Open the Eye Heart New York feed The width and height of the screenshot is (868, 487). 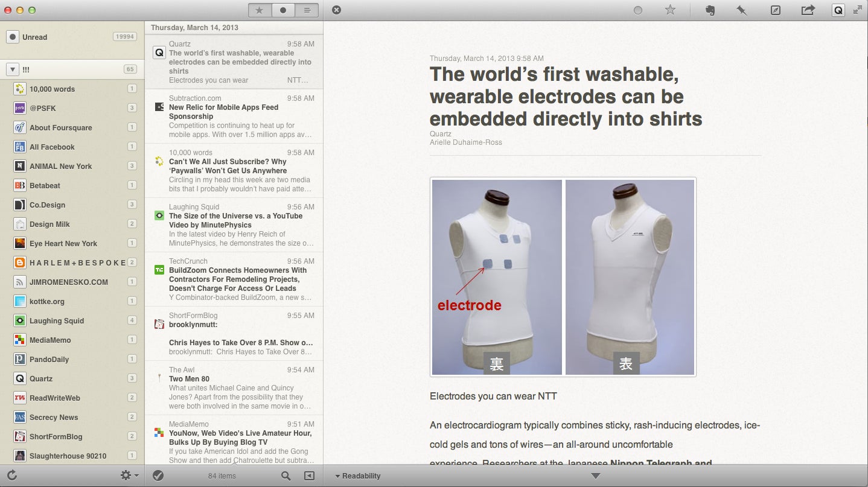pos(72,243)
